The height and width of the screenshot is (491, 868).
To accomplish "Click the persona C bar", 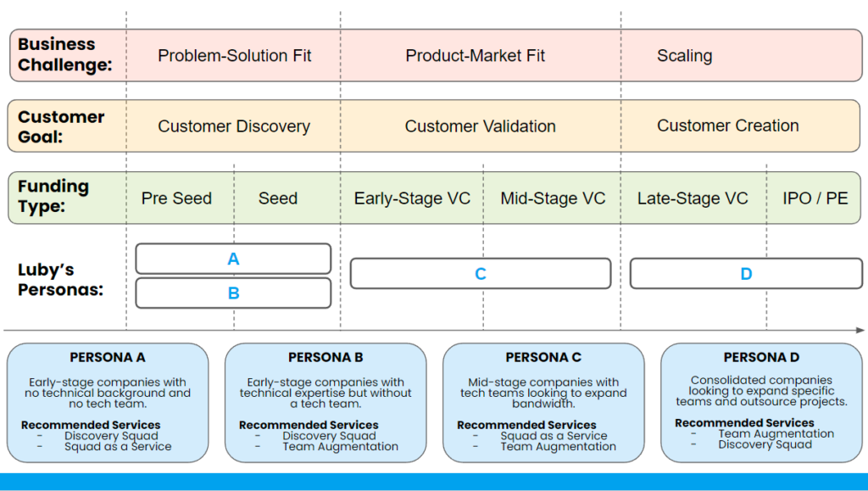I will (x=480, y=274).
